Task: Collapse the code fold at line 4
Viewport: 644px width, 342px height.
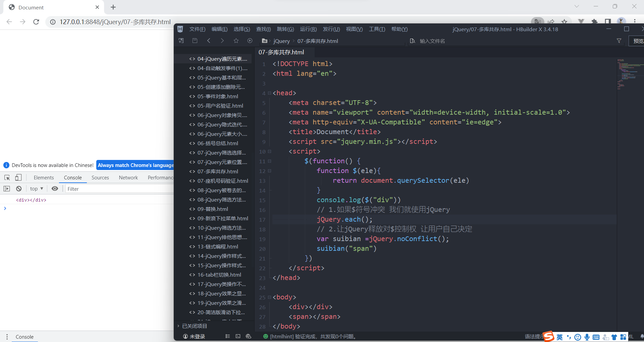Action: (x=269, y=93)
